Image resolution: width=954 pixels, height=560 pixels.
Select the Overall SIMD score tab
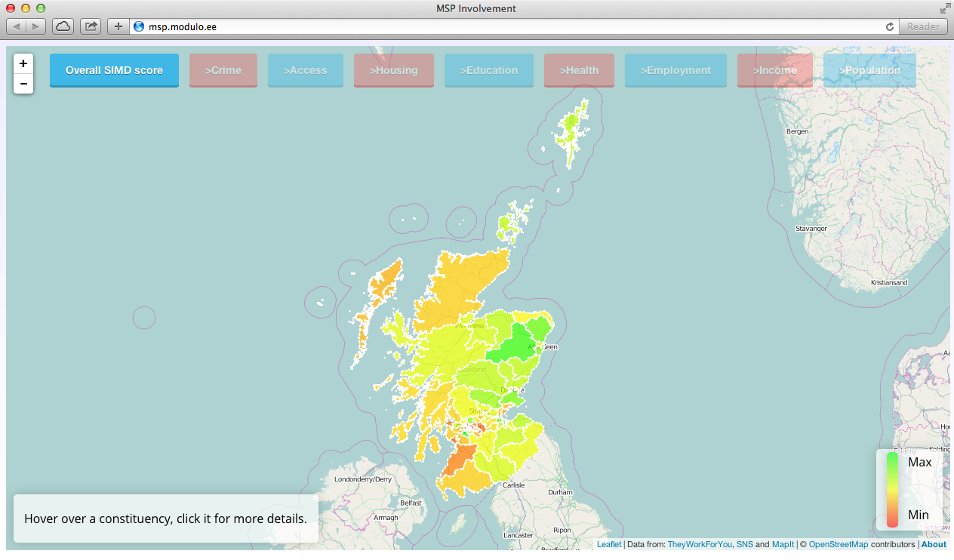pyautogui.click(x=114, y=70)
